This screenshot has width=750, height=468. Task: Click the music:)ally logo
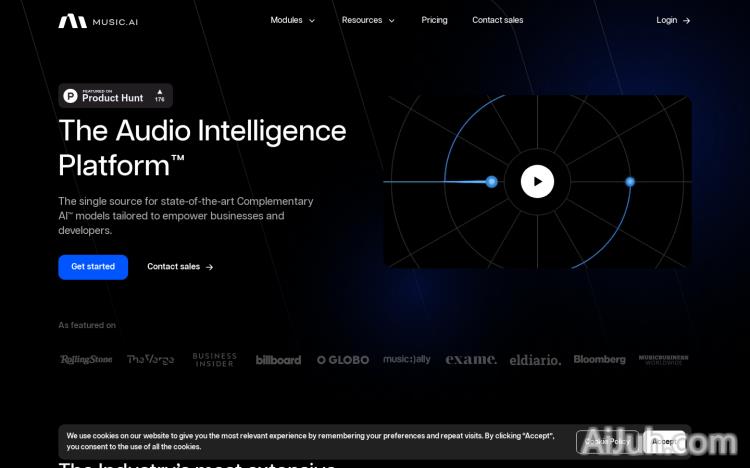(x=407, y=359)
